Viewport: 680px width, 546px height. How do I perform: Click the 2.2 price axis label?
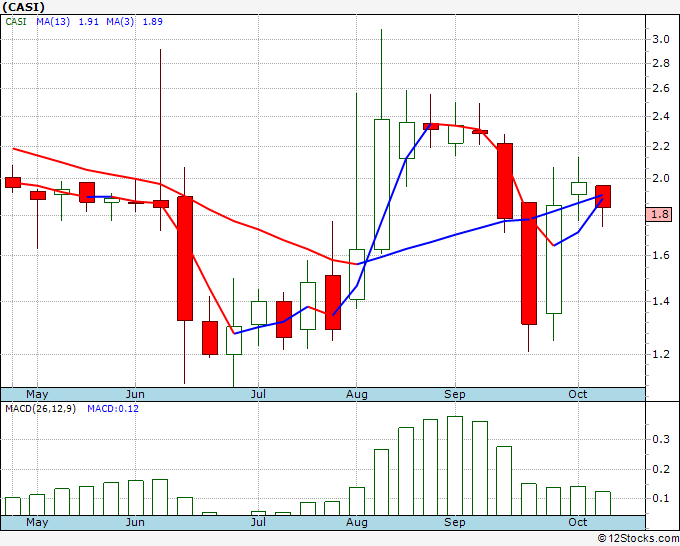(661, 146)
